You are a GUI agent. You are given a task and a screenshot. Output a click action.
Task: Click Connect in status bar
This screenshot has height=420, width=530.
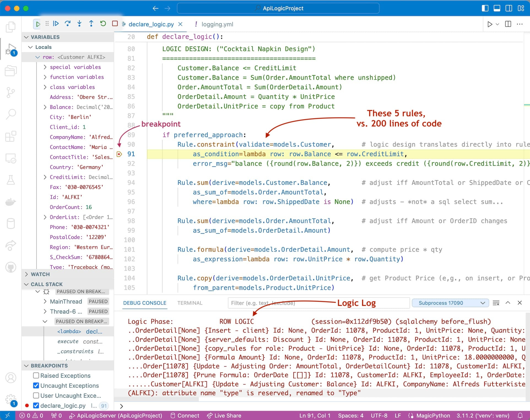[x=185, y=415]
